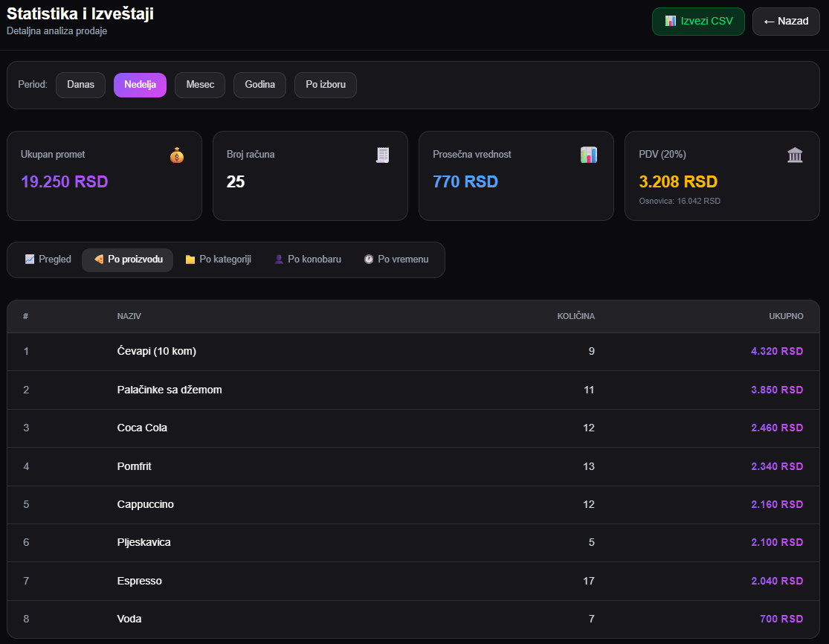
Task: Select the Nedelja period filter
Action: coord(140,85)
